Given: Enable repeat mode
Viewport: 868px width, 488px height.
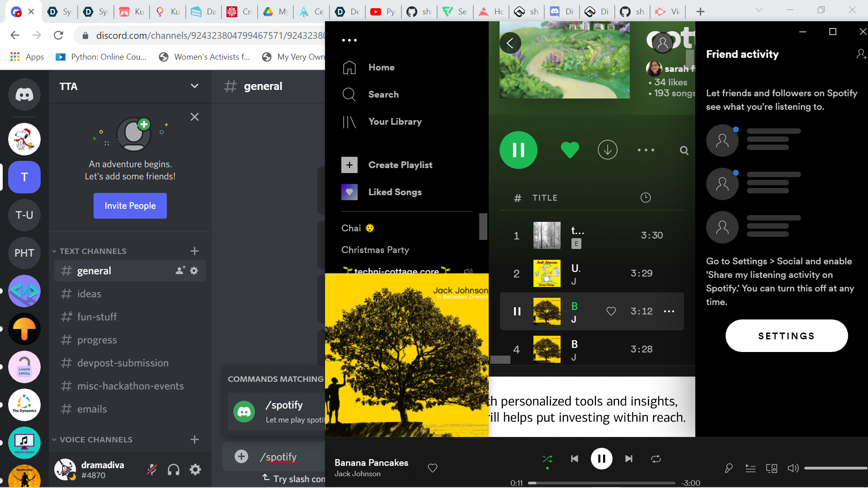Looking at the screenshot, I should pyautogui.click(x=656, y=459).
